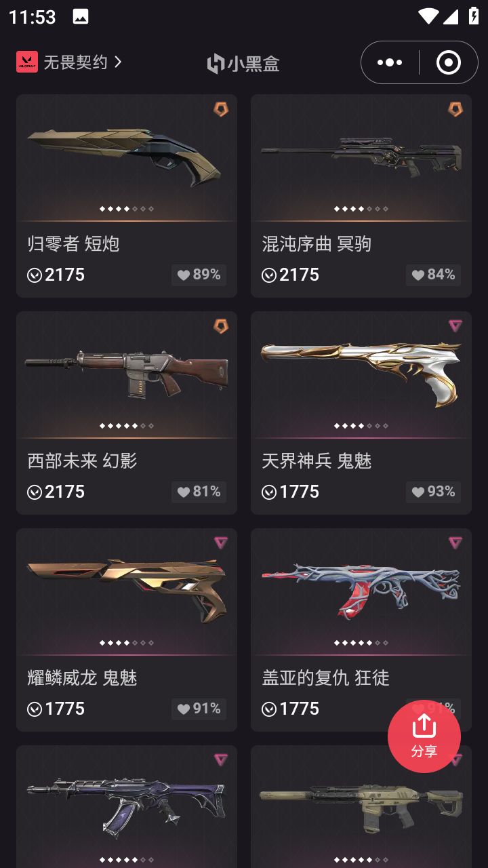Click the 耀鳞威龙 鬼魅 skin name
This screenshot has width=488, height=868.
(82, 677)
